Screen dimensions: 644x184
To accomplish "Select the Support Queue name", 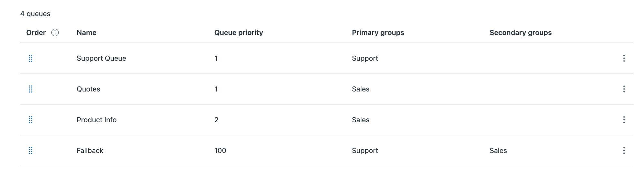I will point(101,58).
